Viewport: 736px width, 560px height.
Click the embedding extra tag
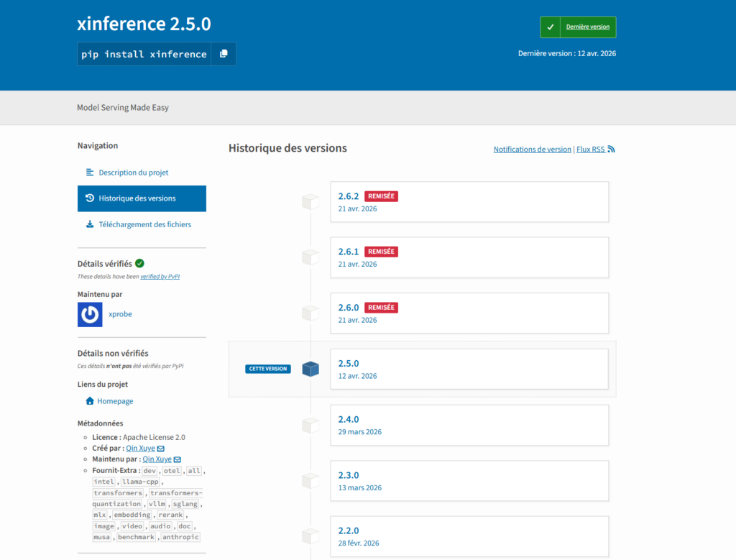(x=132, y=515)
